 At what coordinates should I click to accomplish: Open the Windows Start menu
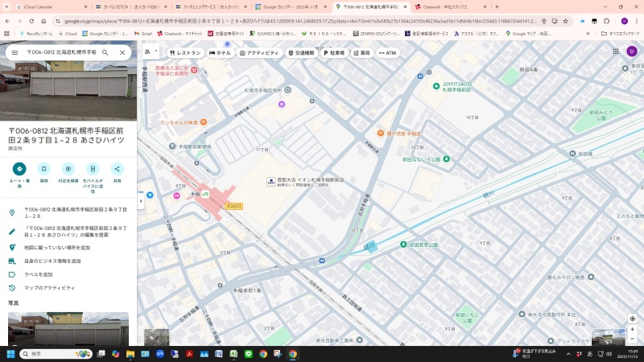(x=11, y=353)
